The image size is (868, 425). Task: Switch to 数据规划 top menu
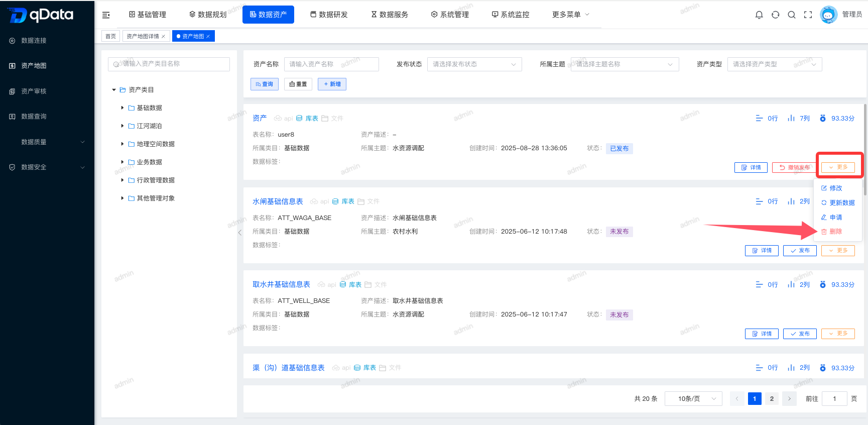208,15
